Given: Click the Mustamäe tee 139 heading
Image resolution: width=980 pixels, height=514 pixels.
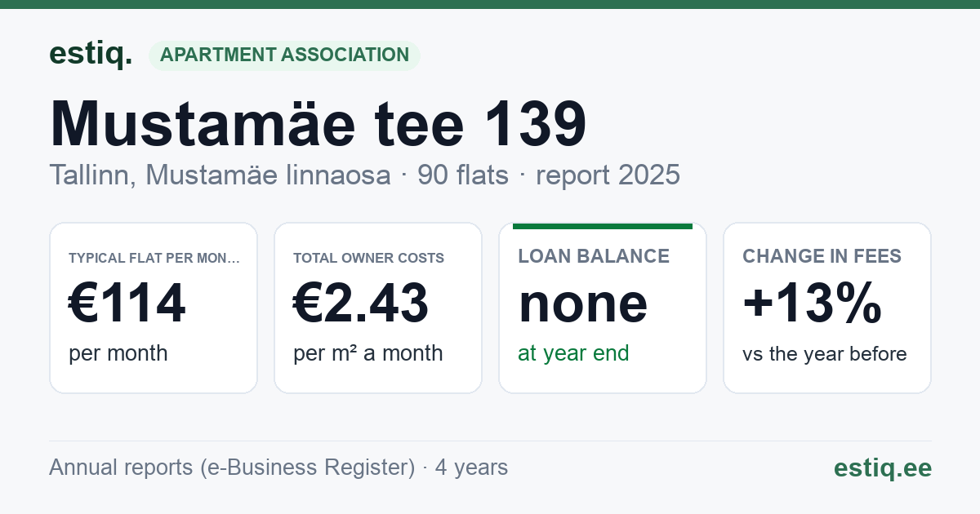Looking at the screenshot, I should pyautogui.click(x=318, y=125).
